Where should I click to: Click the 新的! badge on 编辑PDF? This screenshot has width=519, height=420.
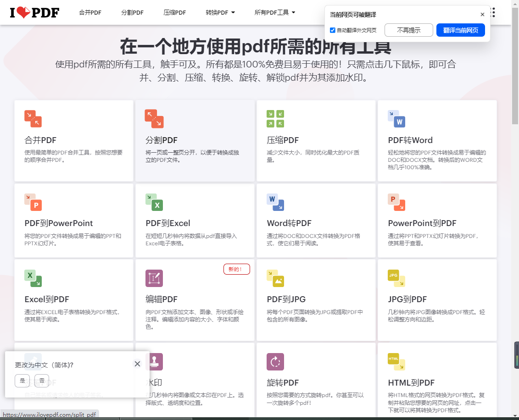tap(237, 269)
